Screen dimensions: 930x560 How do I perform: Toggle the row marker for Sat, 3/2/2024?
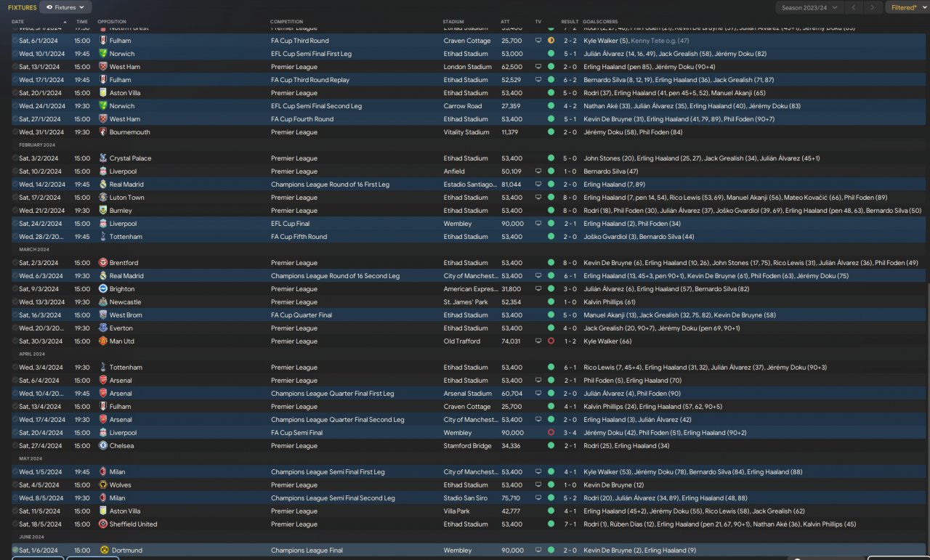click(15, 158)
